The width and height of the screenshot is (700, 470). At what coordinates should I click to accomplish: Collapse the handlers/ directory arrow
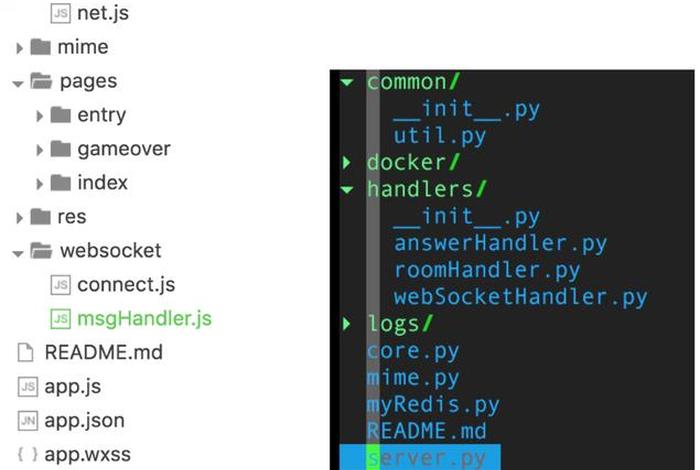click(347, 189)
